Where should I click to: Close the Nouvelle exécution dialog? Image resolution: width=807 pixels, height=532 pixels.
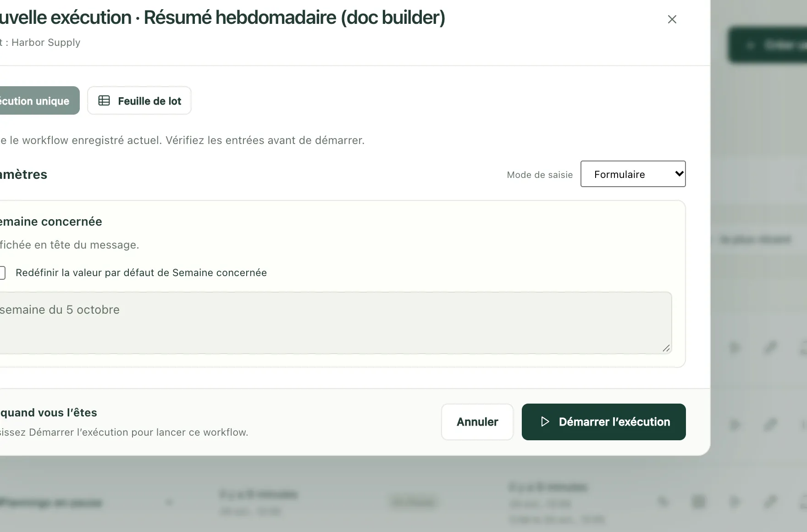tap(672, 19)
